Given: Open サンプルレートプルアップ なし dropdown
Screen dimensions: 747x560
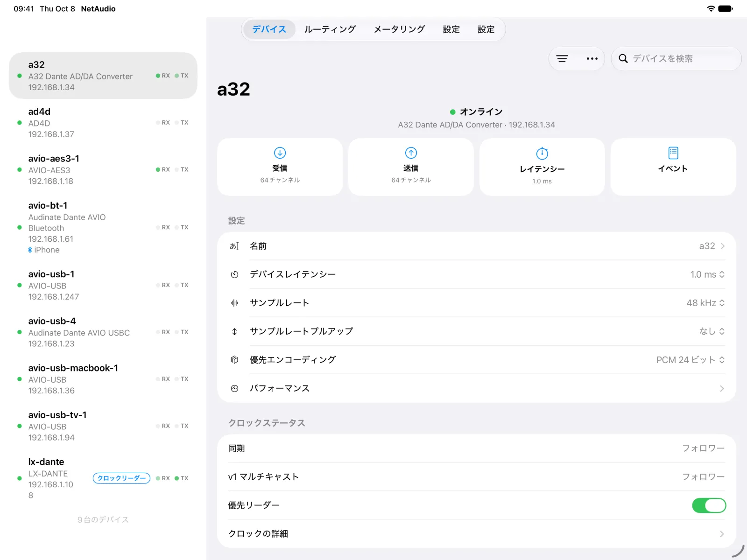Looking at the screenshot, I should (x=712, y=331).
